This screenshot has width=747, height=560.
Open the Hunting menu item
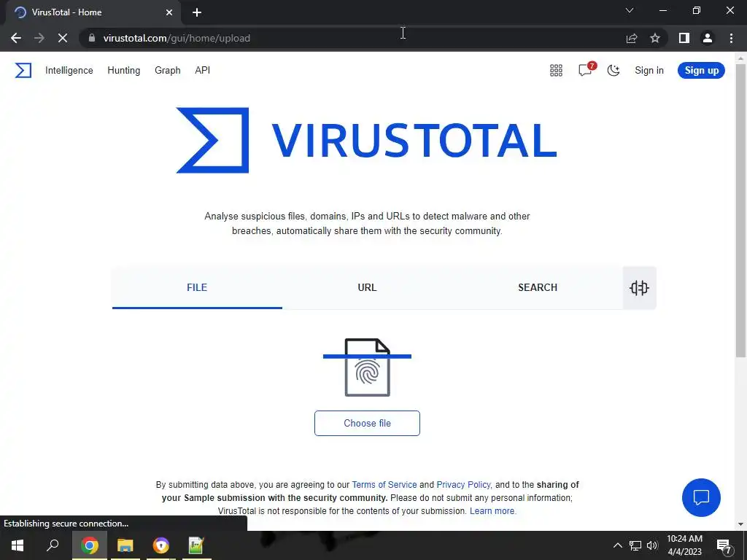point(124,71)
